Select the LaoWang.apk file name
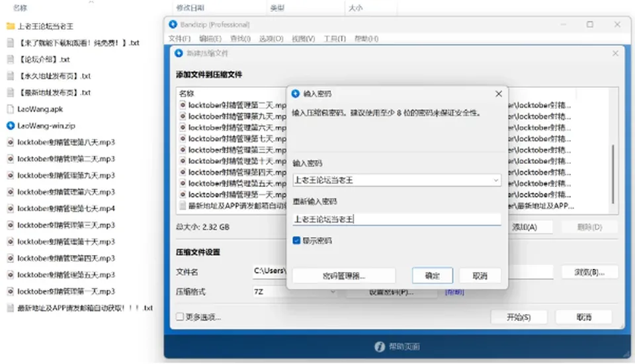The height and width of the screenshot is (364, 635). (x=40, y=109)
